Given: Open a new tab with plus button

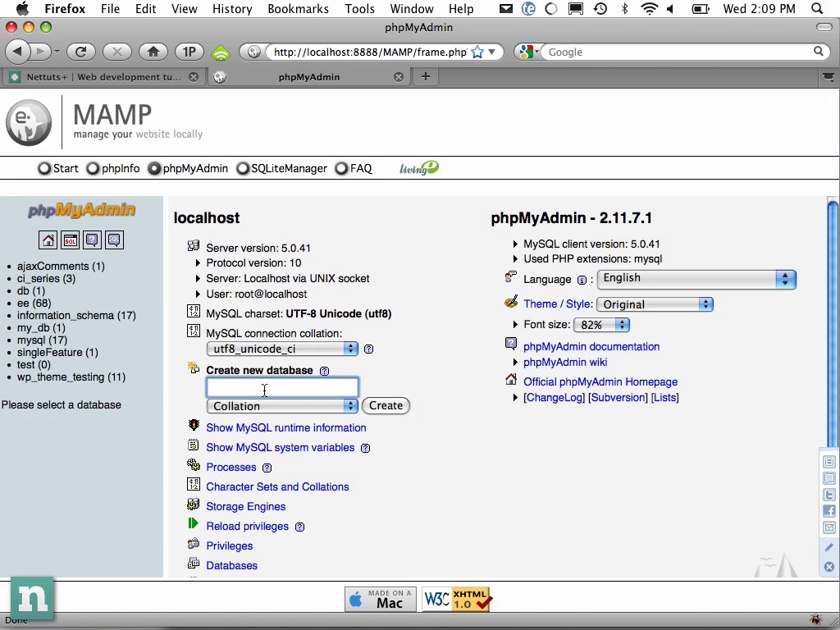Looking at the screenshot, I should coord(426,76).
